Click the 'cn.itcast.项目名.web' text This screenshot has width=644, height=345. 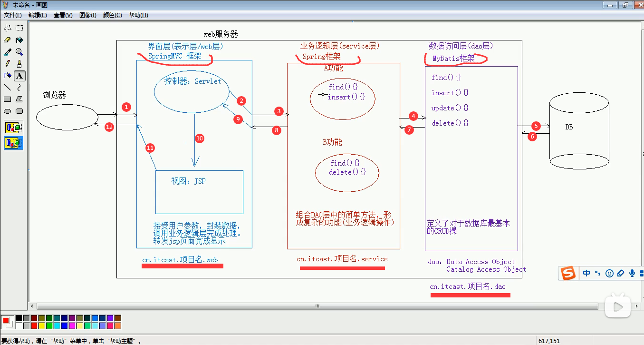coord(180,260)
